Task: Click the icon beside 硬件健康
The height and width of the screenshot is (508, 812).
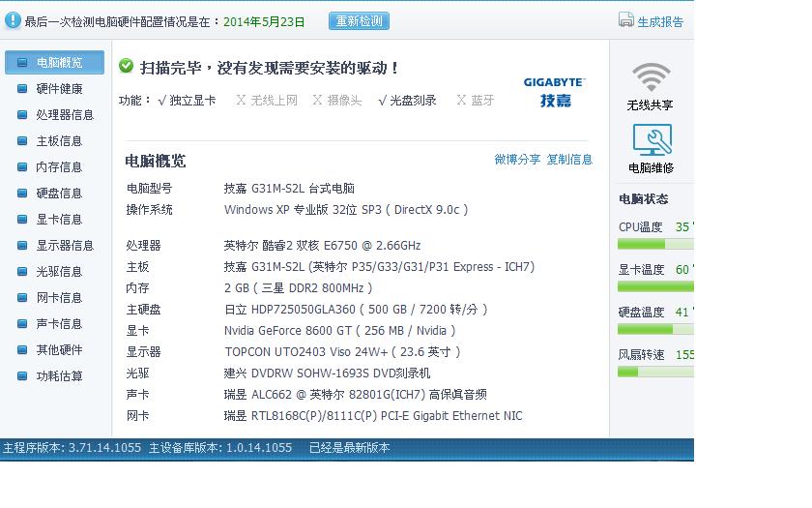Action: point(22,89)
